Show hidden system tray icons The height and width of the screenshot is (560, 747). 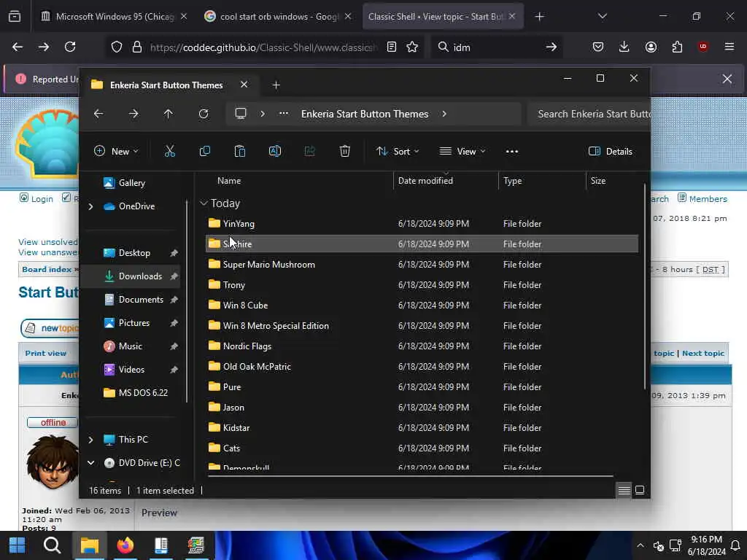pos(640,545)
